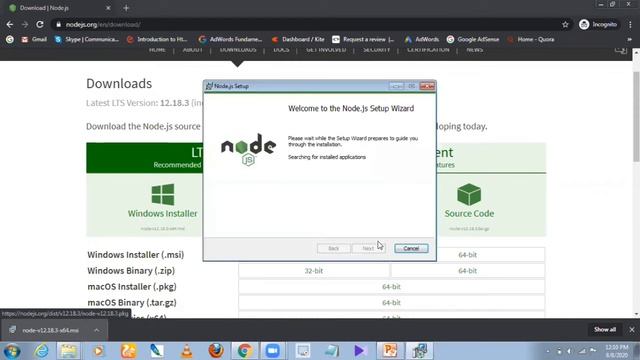The width and height of the screenshot is (640, 360).
Task: Click the Windows Installer logo
Action: point(163,194)
